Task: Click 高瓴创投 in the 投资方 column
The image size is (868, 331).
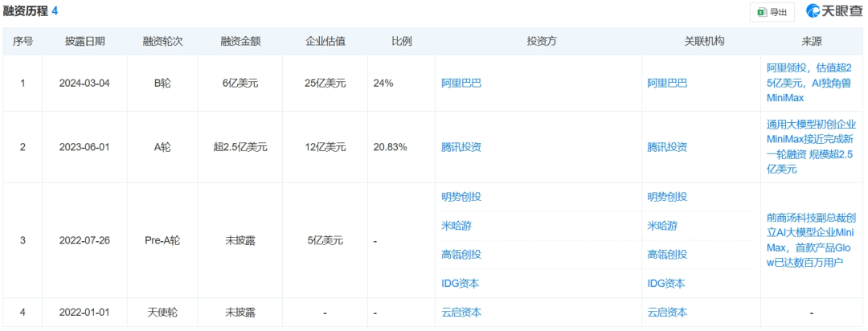Action: pos(461,255)
